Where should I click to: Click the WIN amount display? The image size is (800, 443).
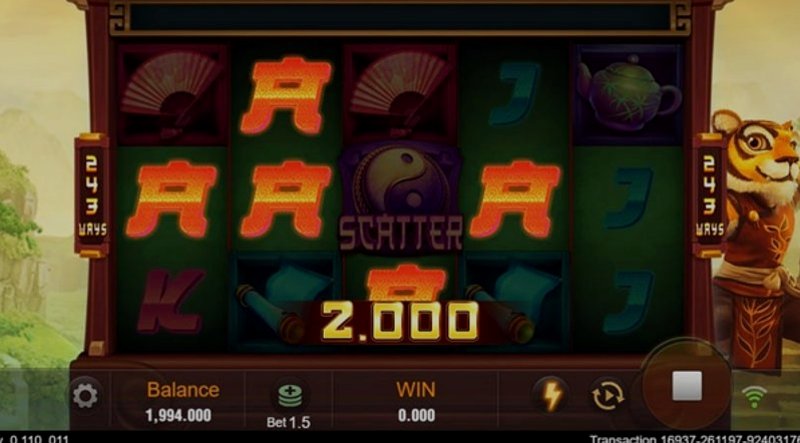click(416, 415)
